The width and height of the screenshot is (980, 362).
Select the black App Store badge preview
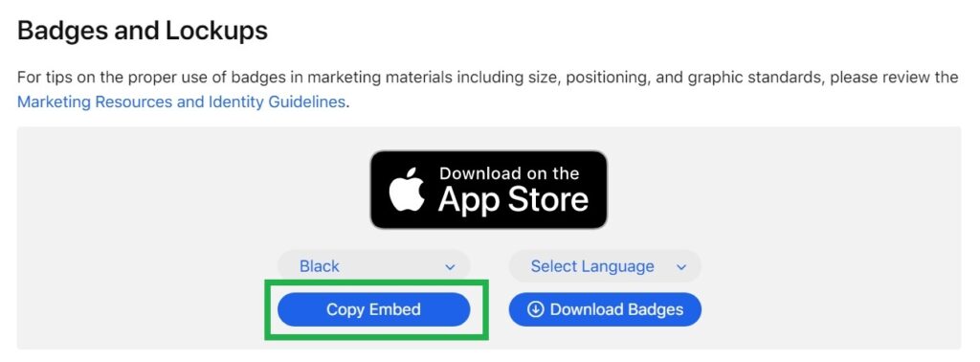489,190
